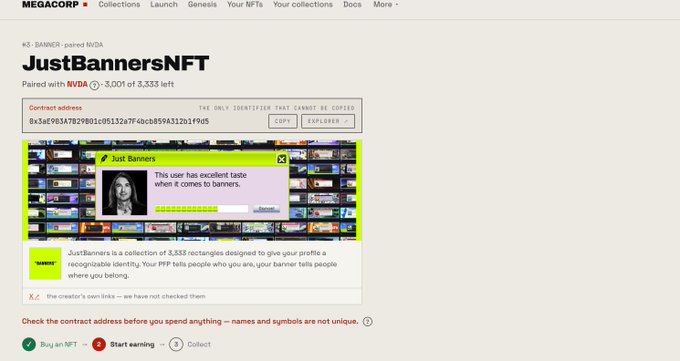The image size is (680, 361).
Task: Open the MEGACORP home logo
Action: [55, 4]
